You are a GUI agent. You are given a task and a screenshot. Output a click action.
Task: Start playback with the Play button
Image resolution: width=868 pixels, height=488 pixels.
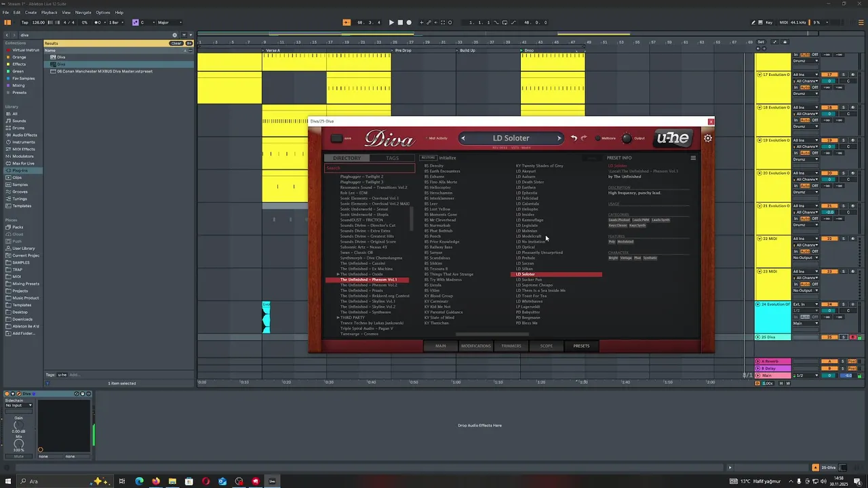391,22
